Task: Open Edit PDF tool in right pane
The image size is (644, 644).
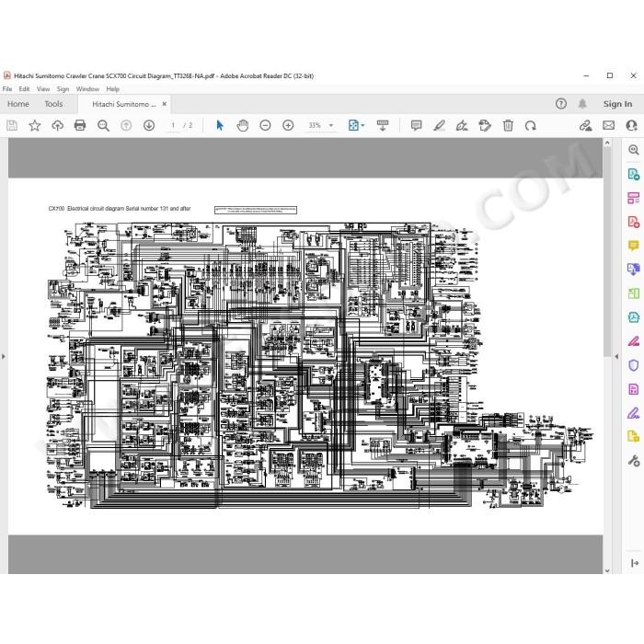Action: pyautogui.click(x=633, y=198)
